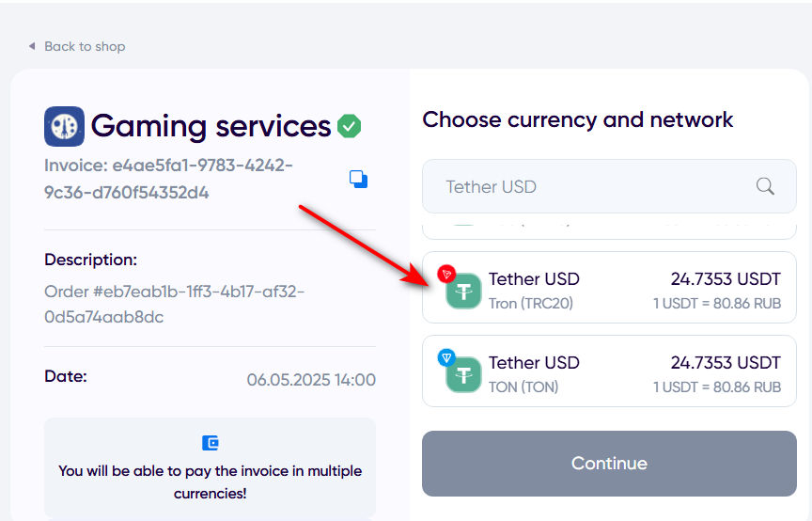812x521 pixels.
Task: Choose the Tether USD TON (TON) option
Action: pyautogui.click(x=609, y=371)
